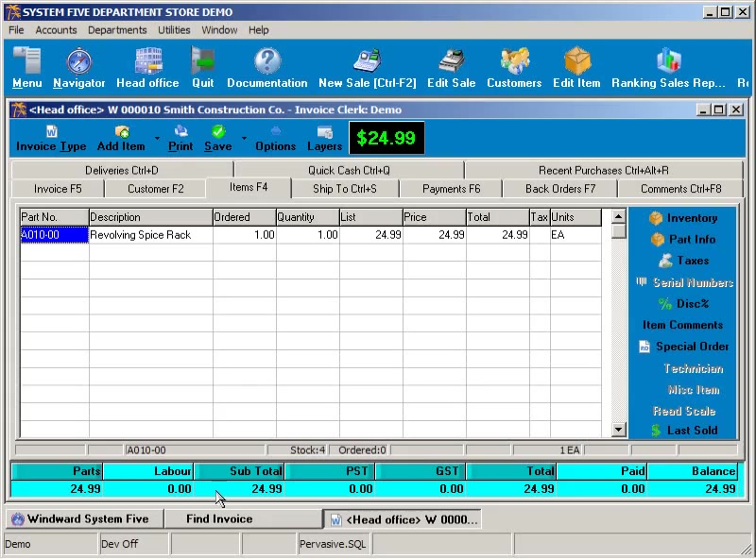Print the current invoice
Screen dimensions: 756x559
pos(180,138)
